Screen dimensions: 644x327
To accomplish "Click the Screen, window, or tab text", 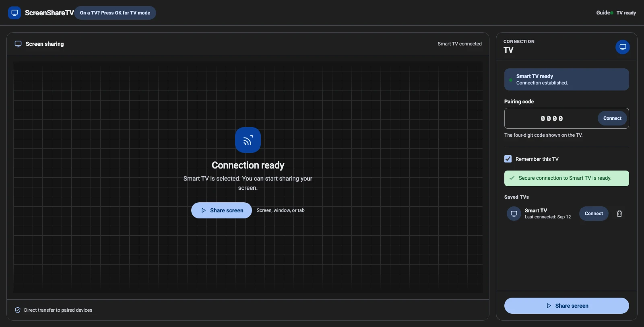I will point(281,210).
